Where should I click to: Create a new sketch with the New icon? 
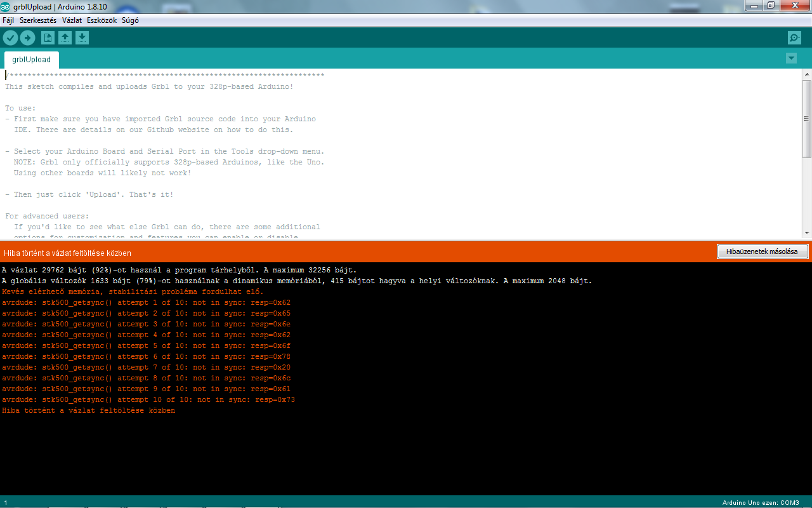tap(48, 38)
